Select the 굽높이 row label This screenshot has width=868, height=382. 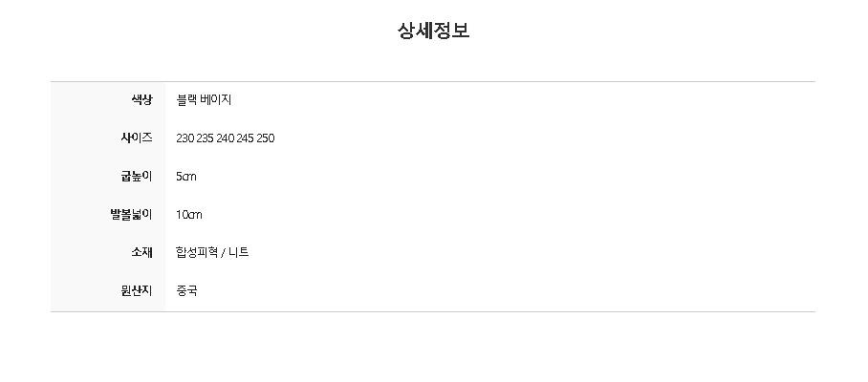(x=137, y=177)
